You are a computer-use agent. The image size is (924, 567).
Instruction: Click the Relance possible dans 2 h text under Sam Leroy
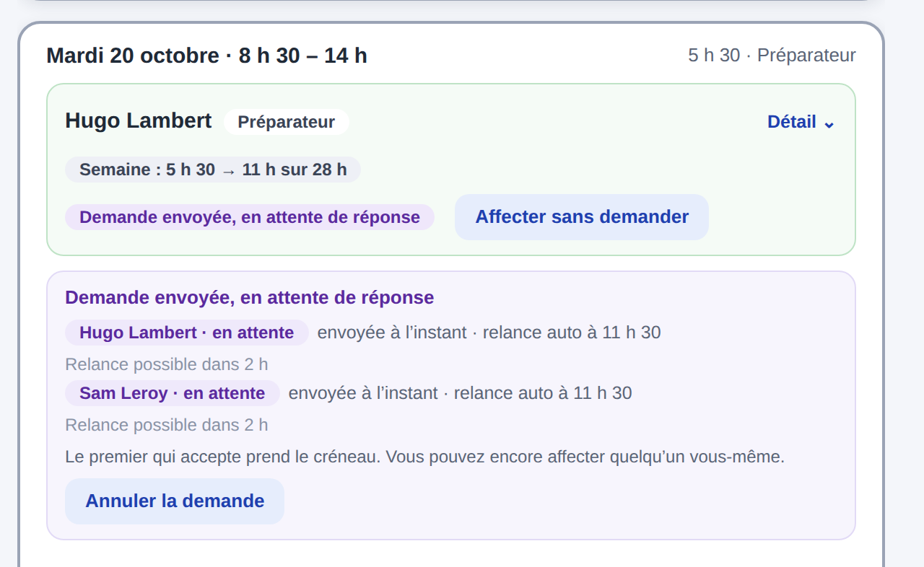[167, 425]
